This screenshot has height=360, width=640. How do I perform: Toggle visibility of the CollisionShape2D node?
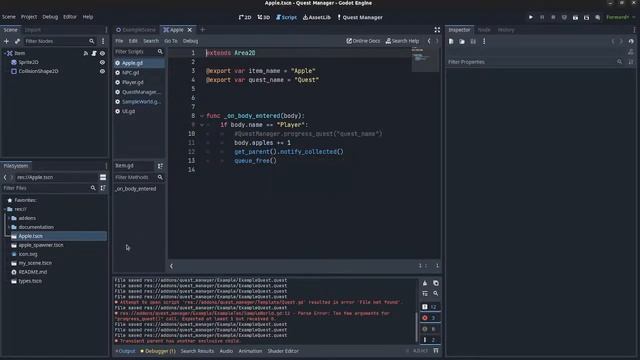coord(102,71)
